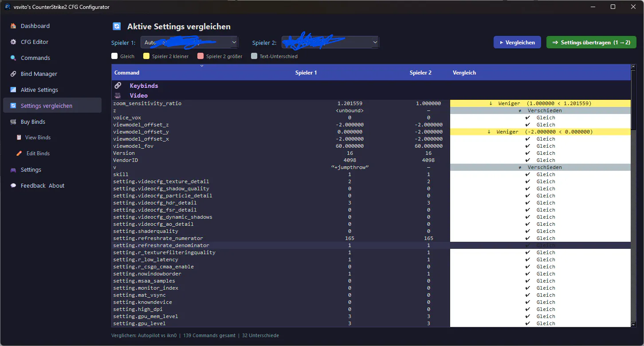Screen dimensions: 644x346
Task: Click the app logo in title bar
Action: click(x=8, y=7)
